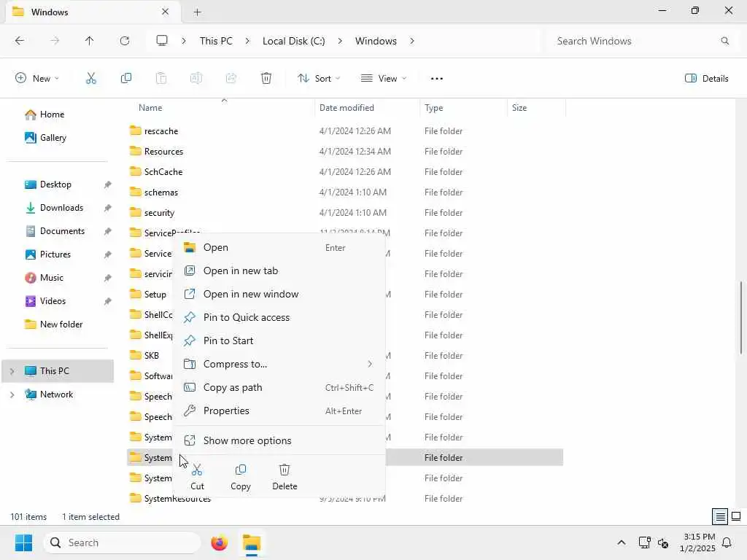Expand Compress to submenu
This screenshot has width=747, height=560.
(370, 365)
